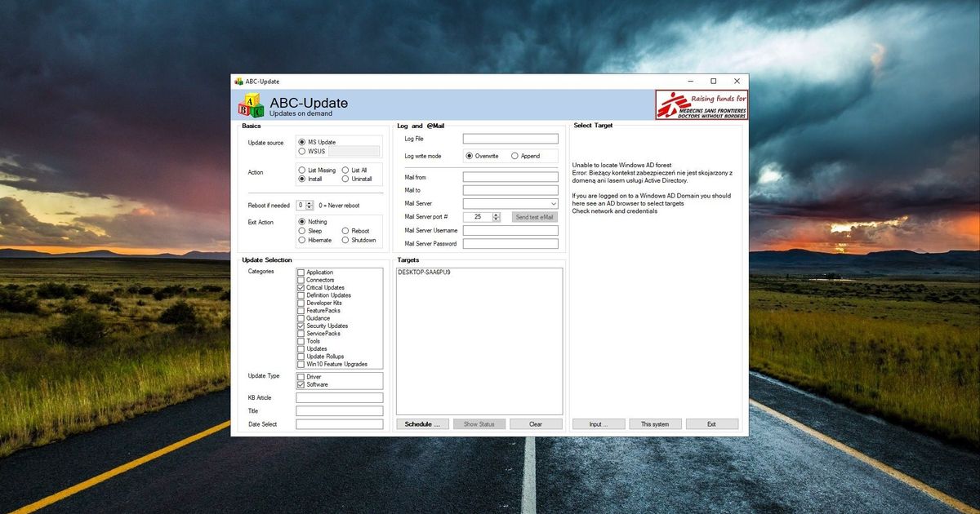Click the Input button
Viewport: 980px width, 514px height.
[x=599, y=424]
